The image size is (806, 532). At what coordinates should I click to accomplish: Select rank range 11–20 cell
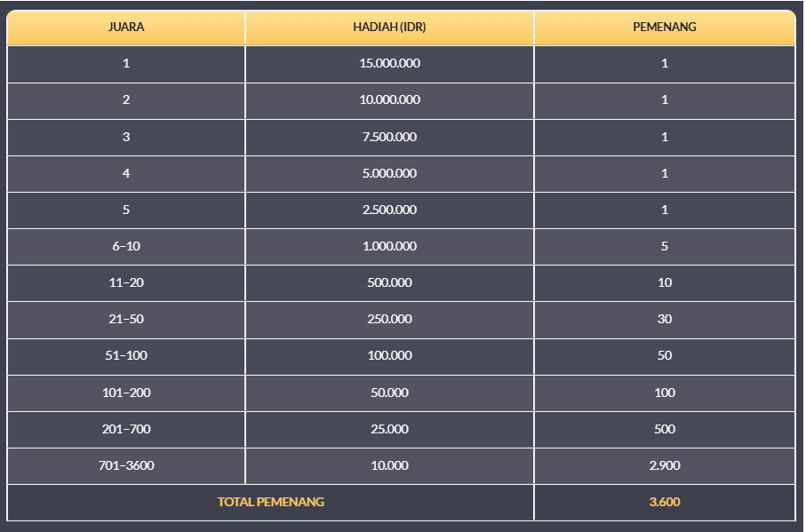coord(126,282)
